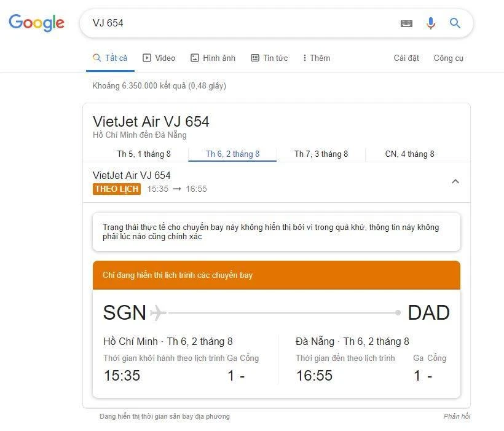Select the Tất cả results tab
The width and height of the screenshot is (504, 431).
coord(110,58)
